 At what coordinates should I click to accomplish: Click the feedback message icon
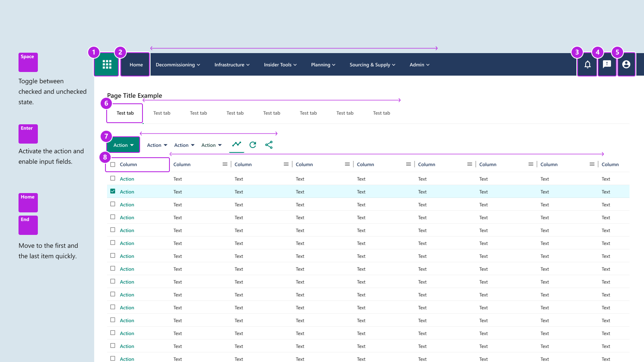pos(607,64)
